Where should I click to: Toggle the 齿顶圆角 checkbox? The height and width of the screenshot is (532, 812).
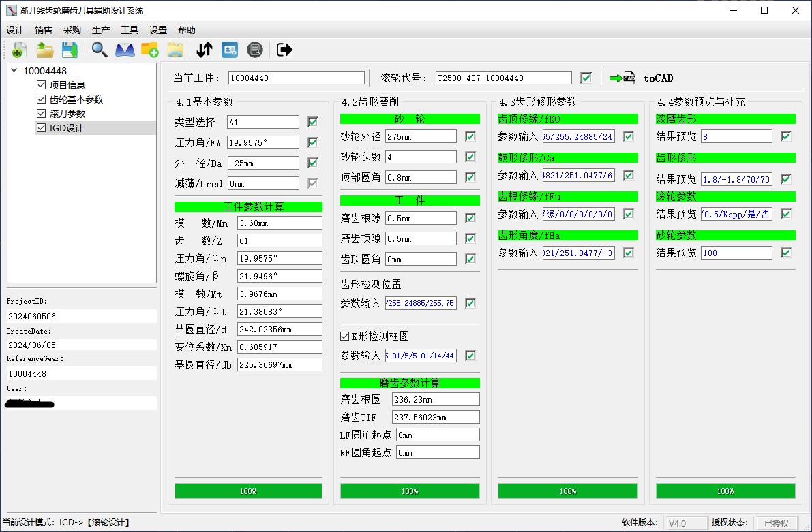pyautogui.click(x=470, y=259)
